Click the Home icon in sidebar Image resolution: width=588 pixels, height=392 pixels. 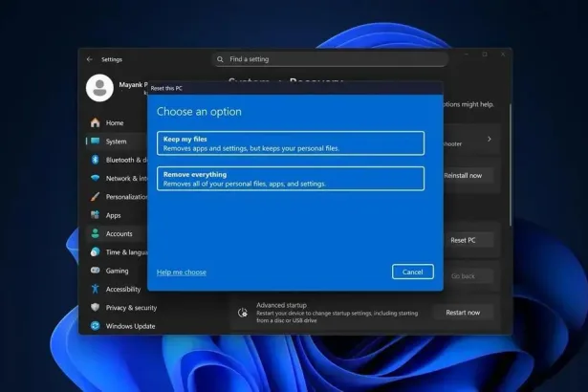point(95,123)
